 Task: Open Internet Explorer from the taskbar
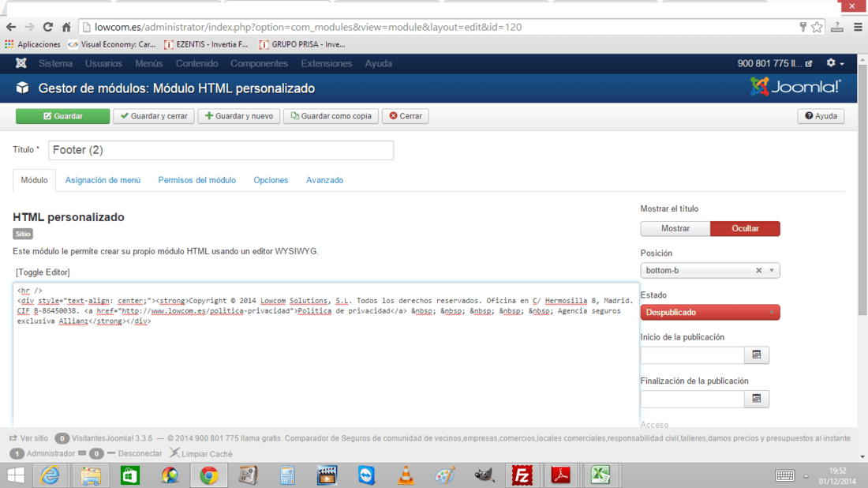50,475
